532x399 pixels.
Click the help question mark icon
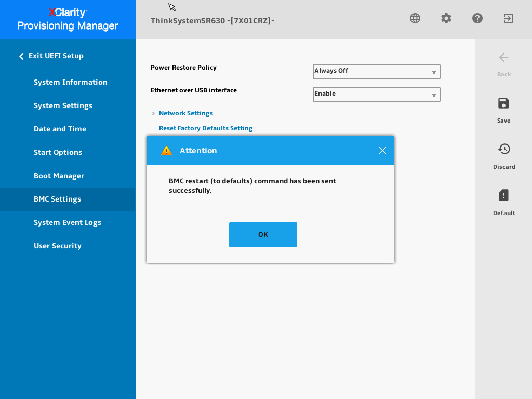477,18
